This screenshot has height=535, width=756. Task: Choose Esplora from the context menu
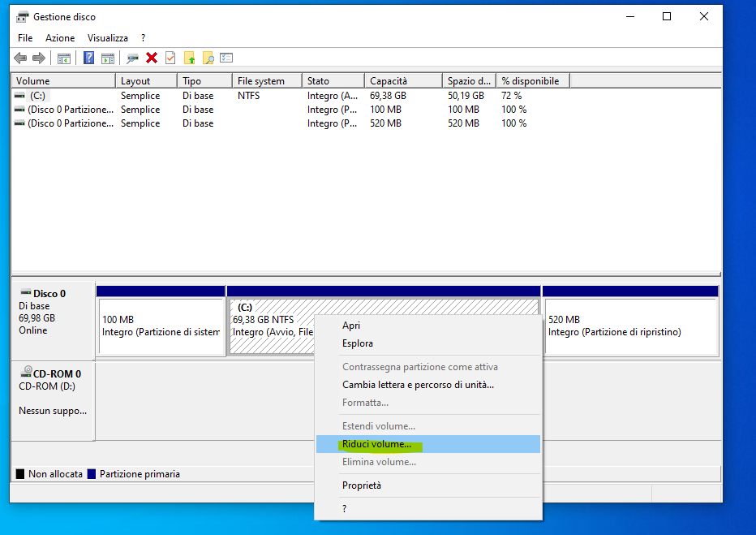[x=428, y=343]
